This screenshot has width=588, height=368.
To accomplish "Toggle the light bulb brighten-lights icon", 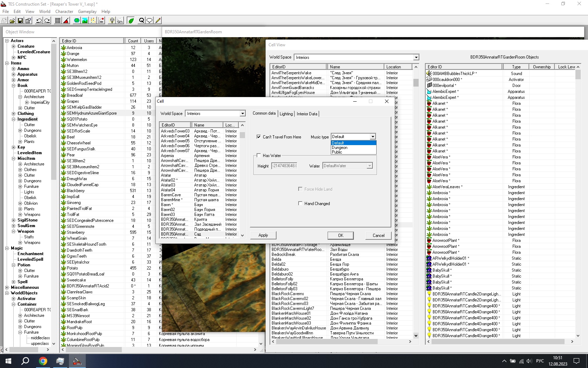I will 112,21.
